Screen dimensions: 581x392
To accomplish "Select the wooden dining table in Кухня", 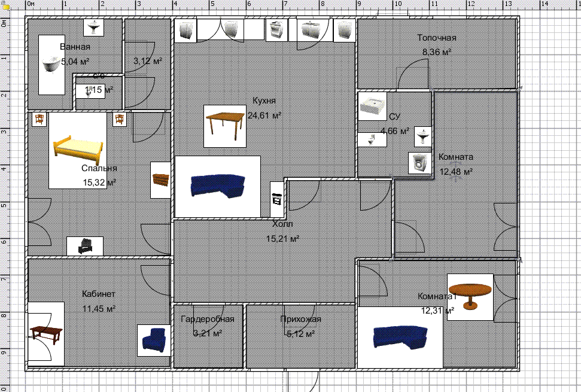I will coord(225,126).
